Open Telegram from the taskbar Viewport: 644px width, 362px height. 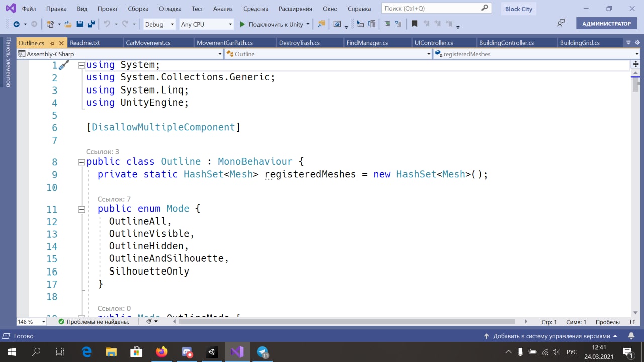point(262,352)
